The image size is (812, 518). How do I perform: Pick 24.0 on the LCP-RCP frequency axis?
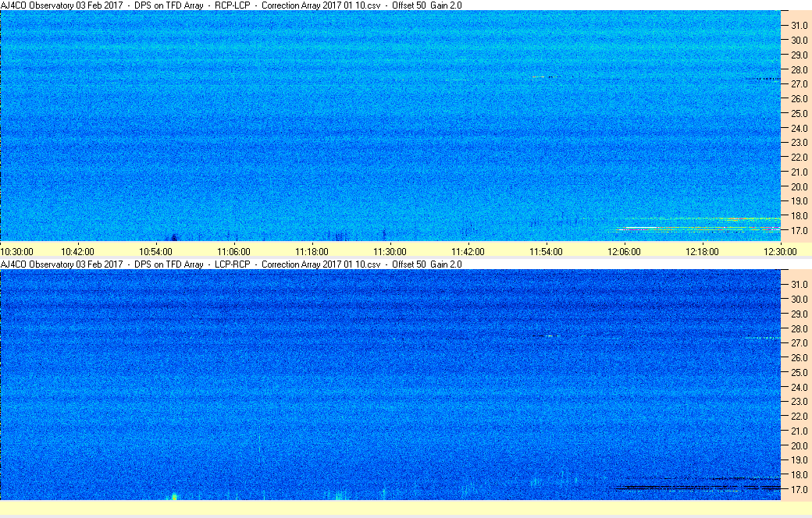pyautogui.click(x=799, y=387)
